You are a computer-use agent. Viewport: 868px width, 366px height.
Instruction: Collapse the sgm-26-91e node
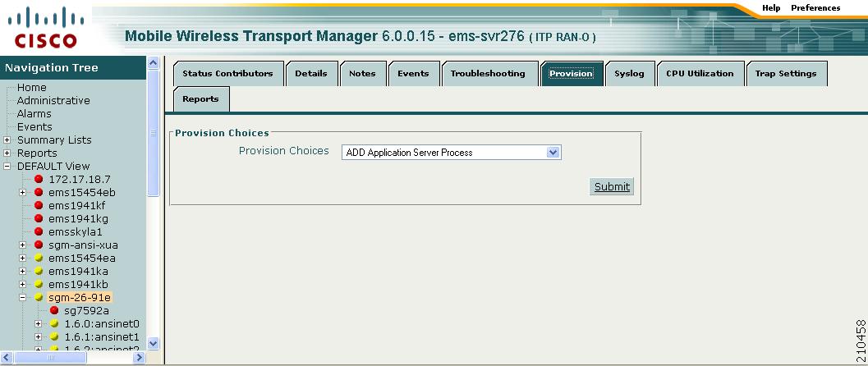(x=23, y=297)
